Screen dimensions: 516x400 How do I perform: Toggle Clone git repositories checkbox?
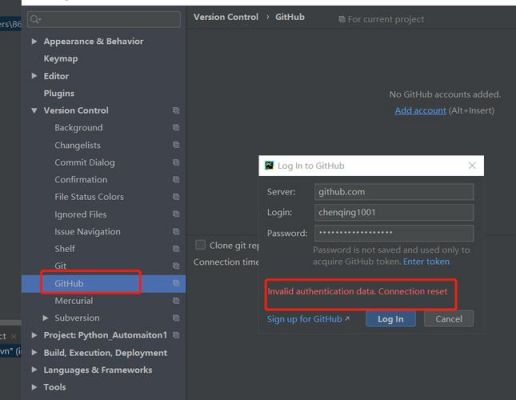[x=200, y=245]
